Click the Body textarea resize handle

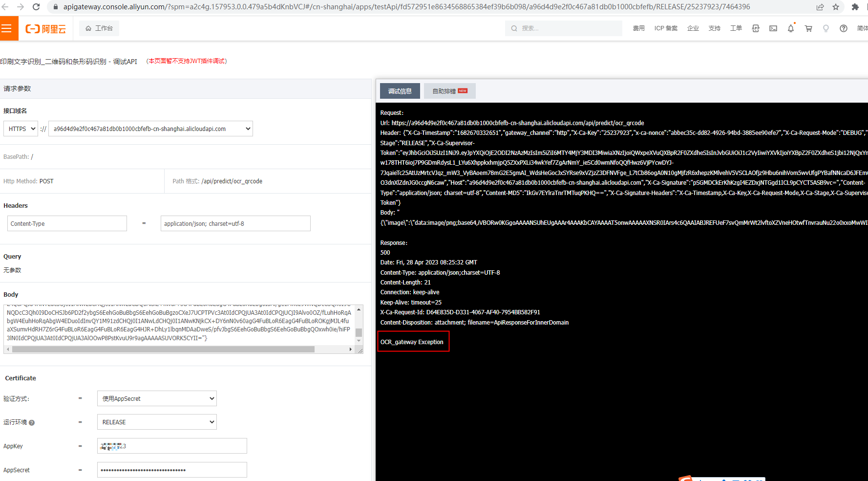(x=360, y=350)
